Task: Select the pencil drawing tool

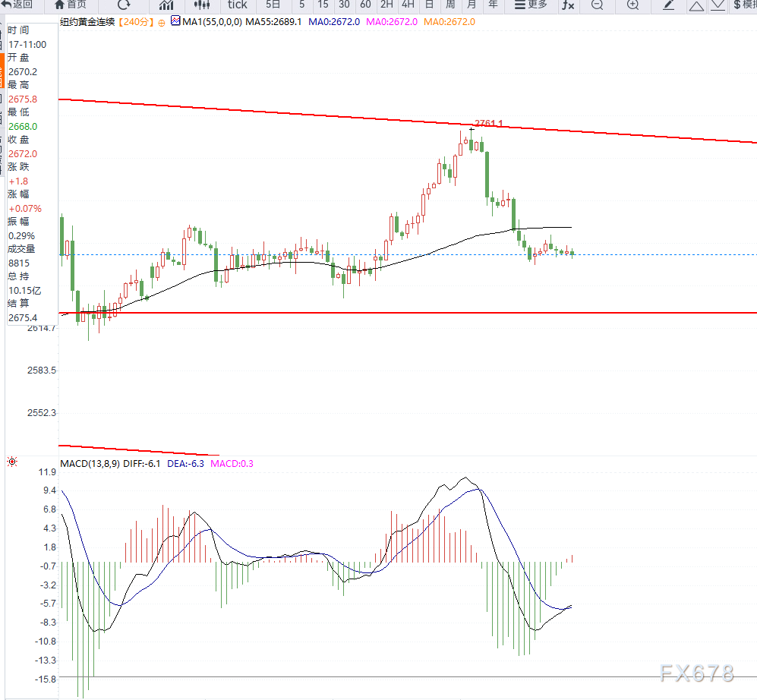Action: point(669,5)
